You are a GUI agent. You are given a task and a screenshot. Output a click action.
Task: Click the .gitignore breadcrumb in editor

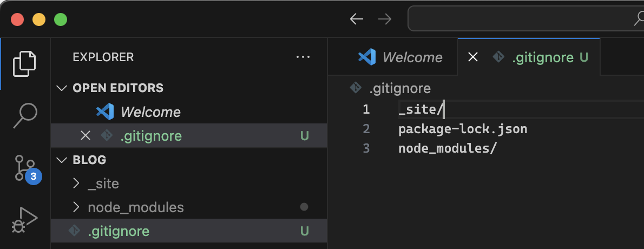(390, 88)
